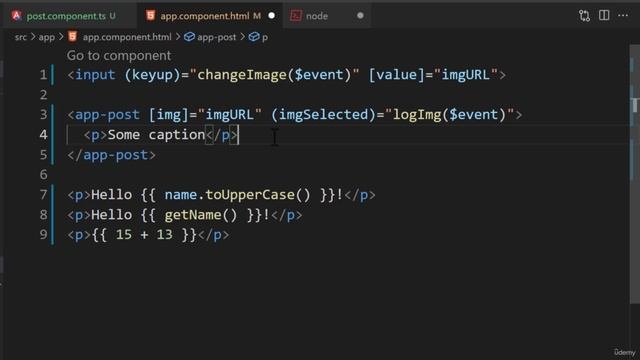Click the Angular icon on post.component.ts tab
The width and height of the screenshot is (640, 360).
(17, 16)
